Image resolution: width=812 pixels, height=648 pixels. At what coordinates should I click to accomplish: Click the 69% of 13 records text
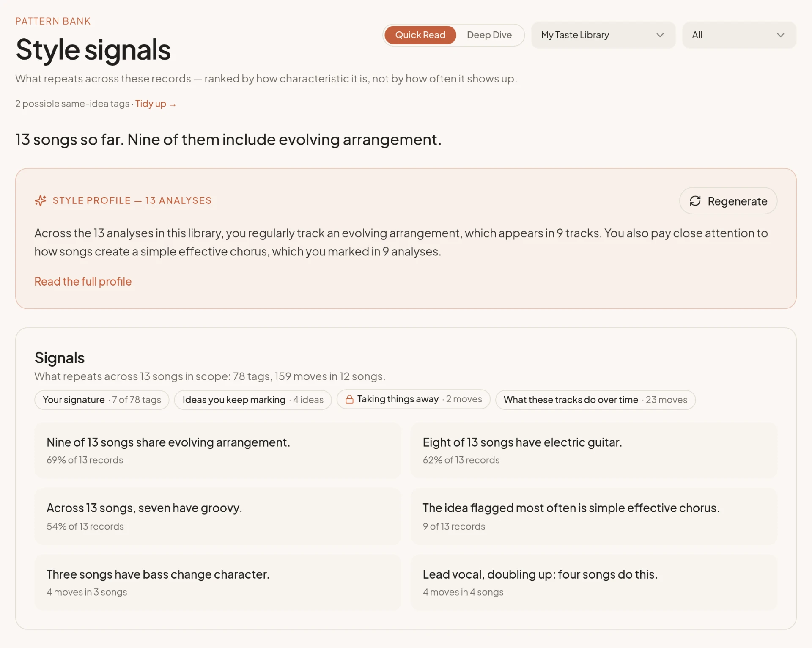pos(85,460)
